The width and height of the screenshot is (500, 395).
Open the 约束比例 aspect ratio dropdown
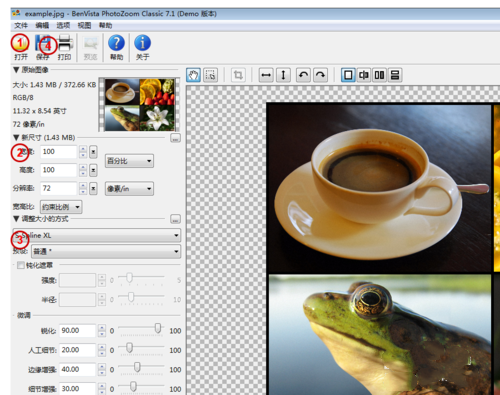pos(61,207)
